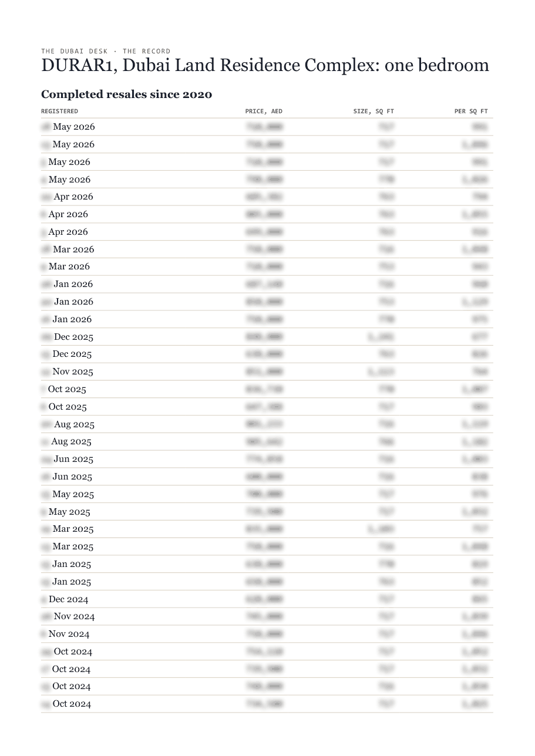
Task: Click the SIZE, SQ FT column header
Action: point(374,111)
